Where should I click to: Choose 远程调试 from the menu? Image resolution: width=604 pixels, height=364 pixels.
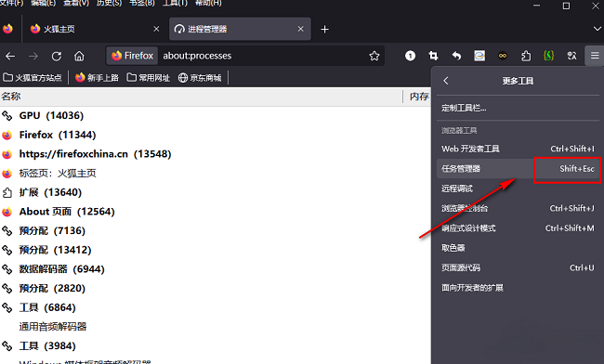(518, 188)
